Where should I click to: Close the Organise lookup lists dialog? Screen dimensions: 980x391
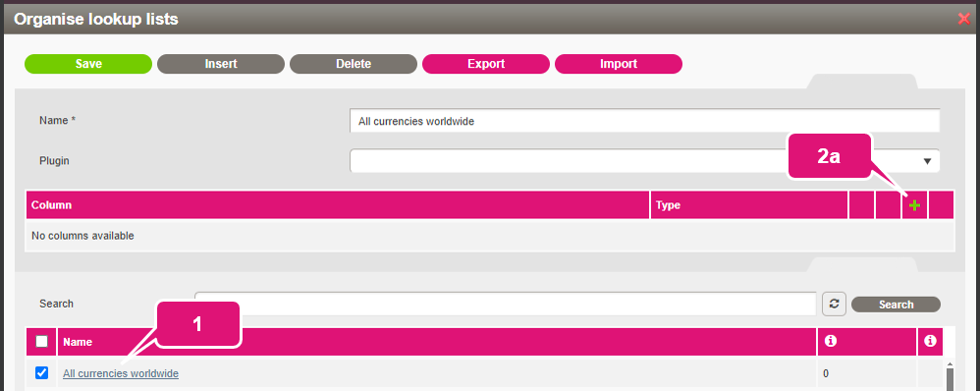tap(963, 19)
